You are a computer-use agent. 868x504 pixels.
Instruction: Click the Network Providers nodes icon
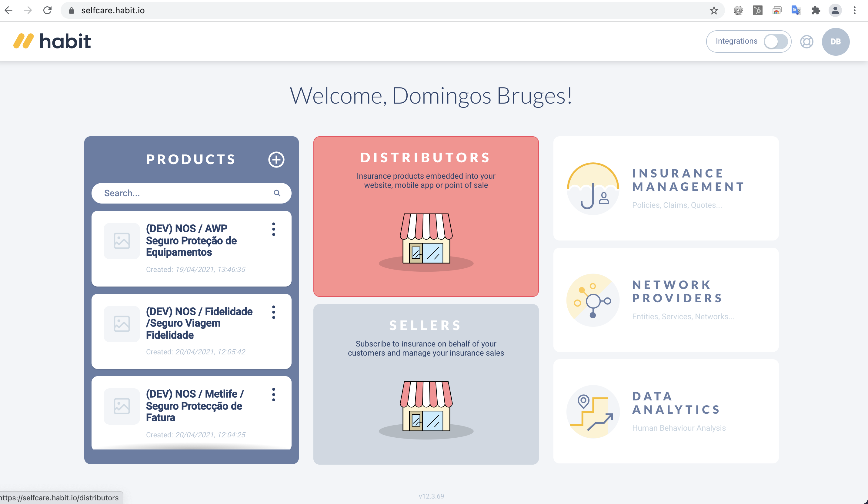[593, 300]
